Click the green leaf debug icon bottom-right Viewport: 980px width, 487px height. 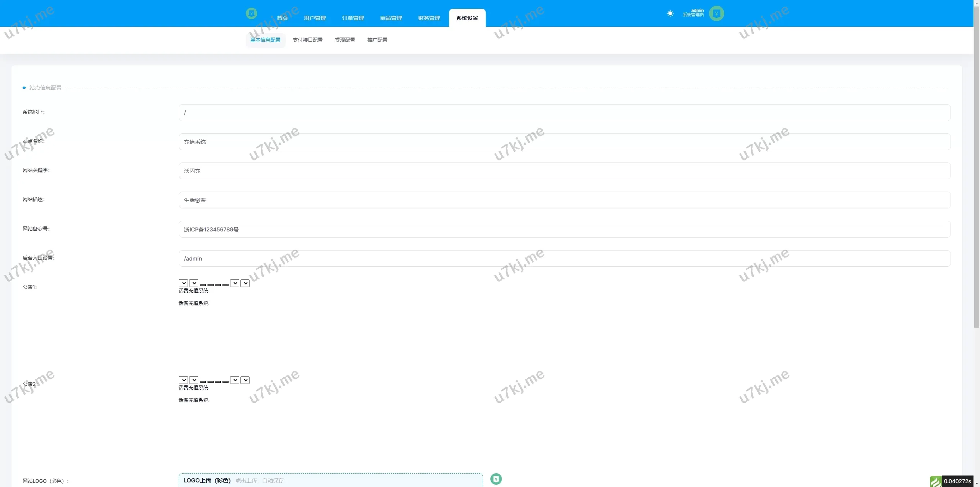tap(936, 481)
